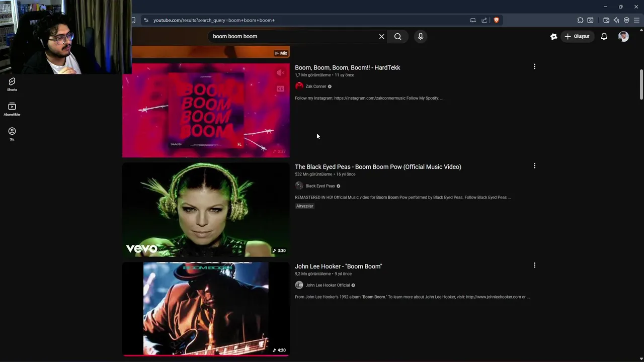Play the HardTekk Boom Boom thumbnail
Image resolution: width=644 pixels, height=362 pixels.
tap(206, 110)
